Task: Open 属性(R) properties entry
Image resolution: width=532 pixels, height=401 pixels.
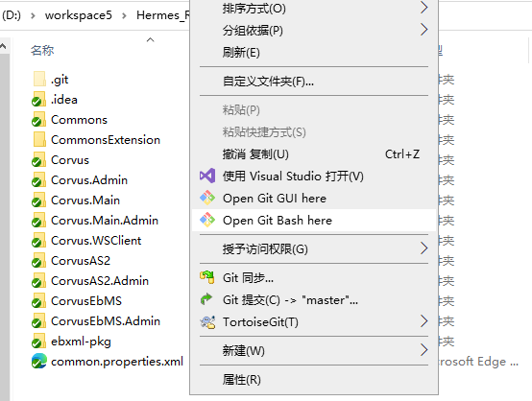Action: 313,380
